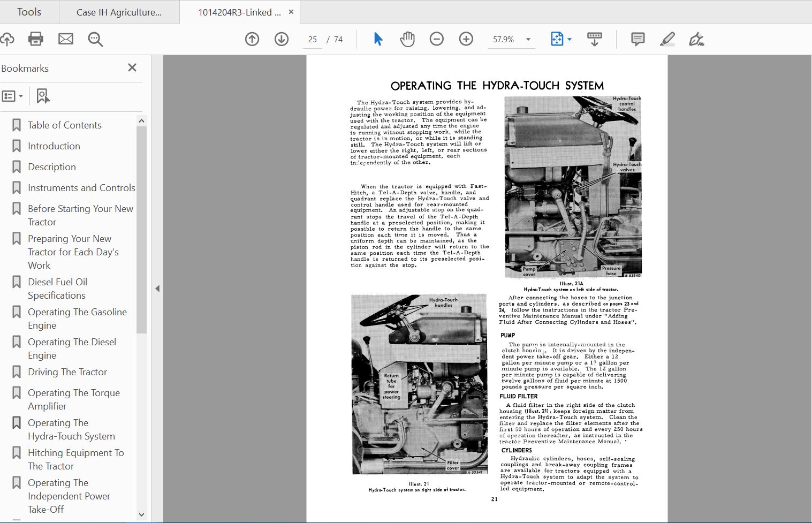
Task: Click the page number input field
Action: (x=313, y=40)
